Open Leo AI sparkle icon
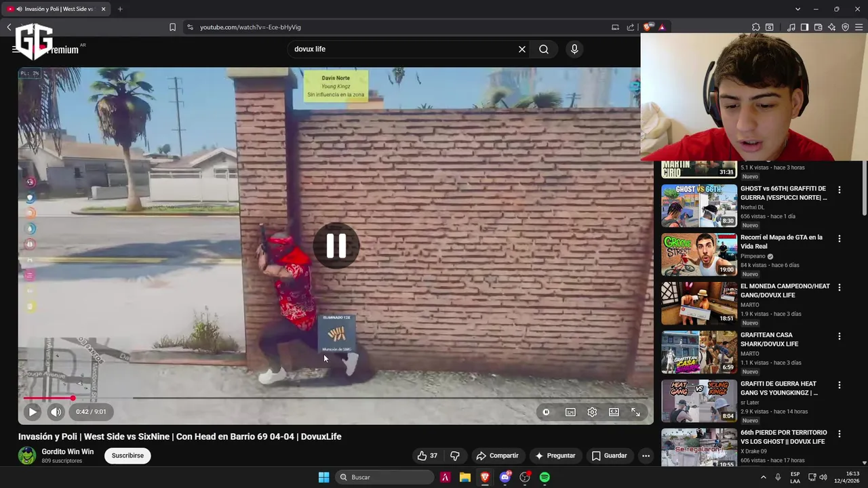868x488 pixels. [831, 27]
